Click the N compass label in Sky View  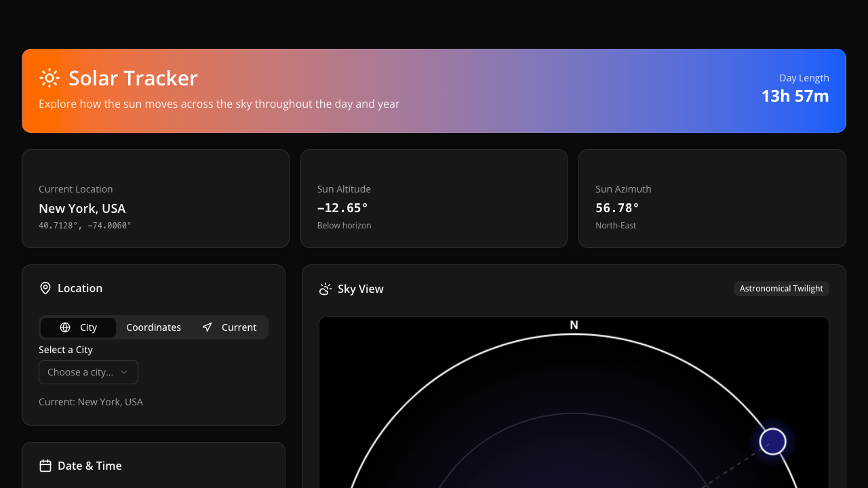574,325
